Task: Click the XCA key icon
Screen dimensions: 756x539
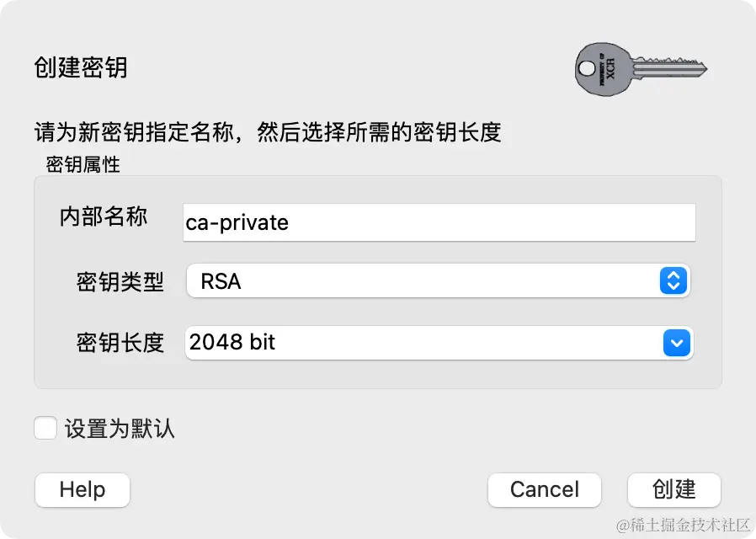Action: pyautogui.click(x=641, y=69)
